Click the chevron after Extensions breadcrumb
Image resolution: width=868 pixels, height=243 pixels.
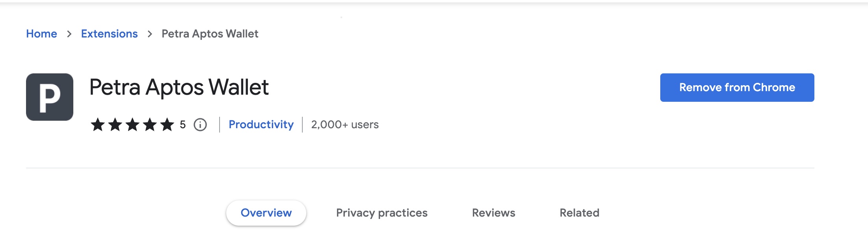150,34
